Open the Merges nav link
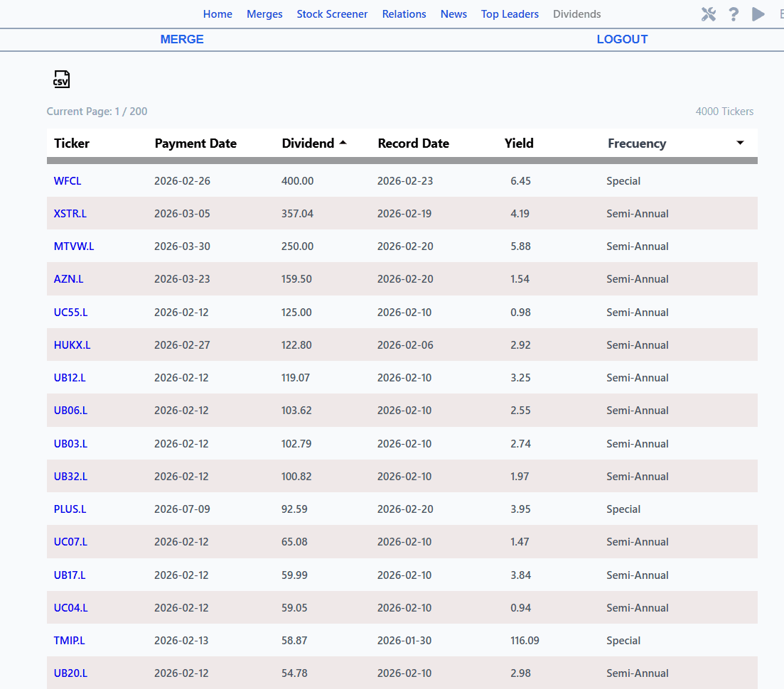Viewport: 784px width, 689px height. coord(264,14)
